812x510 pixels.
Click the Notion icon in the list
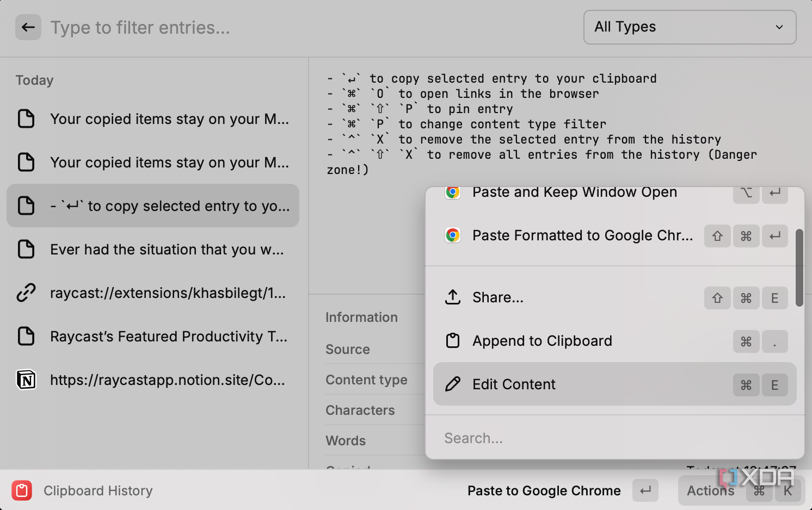click(x=26, y=380)
